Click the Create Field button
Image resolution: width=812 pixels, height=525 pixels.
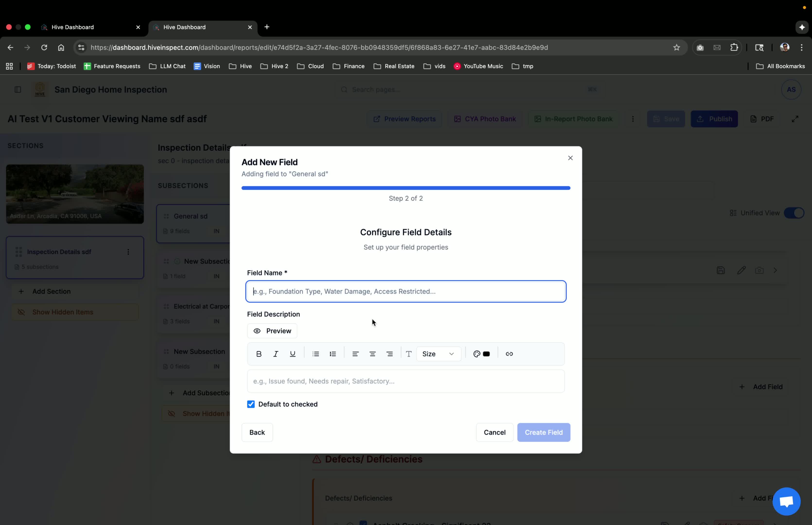pos(544,432)
